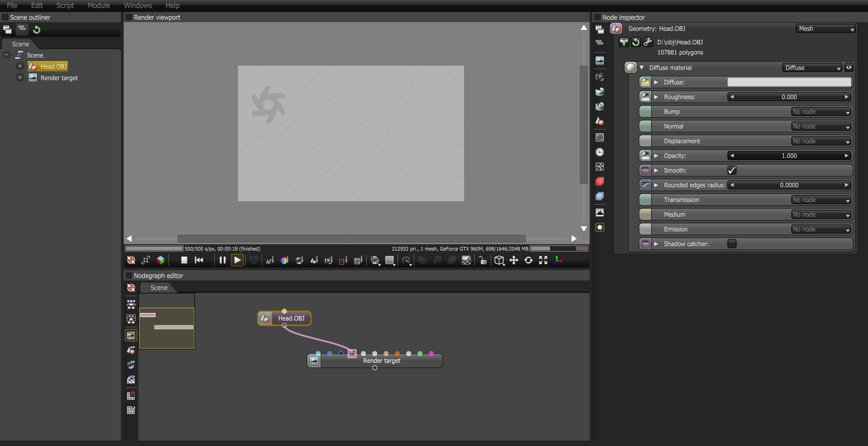The height and width of the screenshot is (446, 868).
Task: Click the auto focus picker icon
Action: pyautogui.click(x=270, y=260)
